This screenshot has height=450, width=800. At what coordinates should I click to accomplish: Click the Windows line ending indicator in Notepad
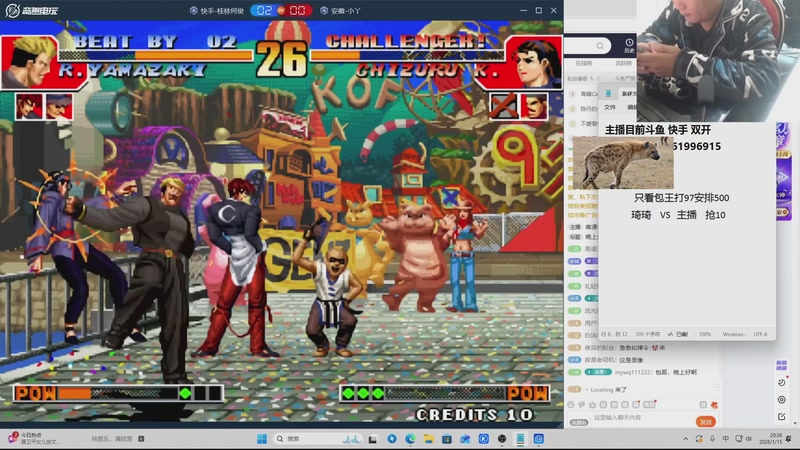coord(734,334)
